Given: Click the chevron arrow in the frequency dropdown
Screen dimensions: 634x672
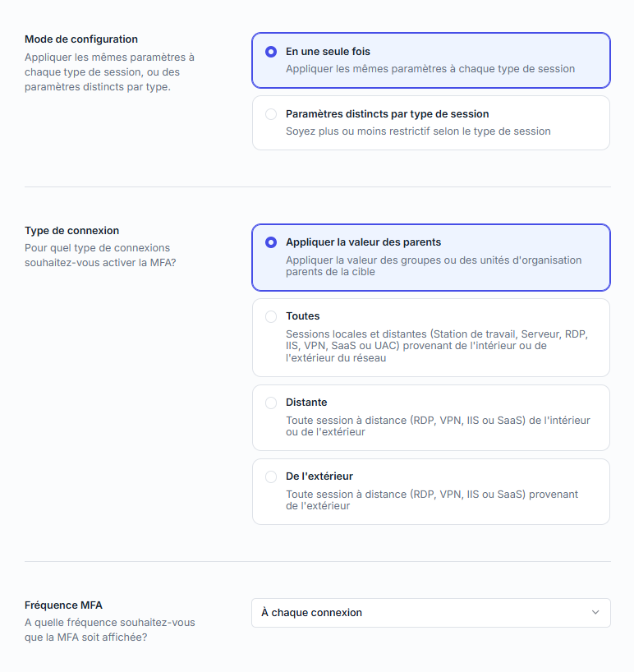Looking at the screenshot, I should click(595, 613).
